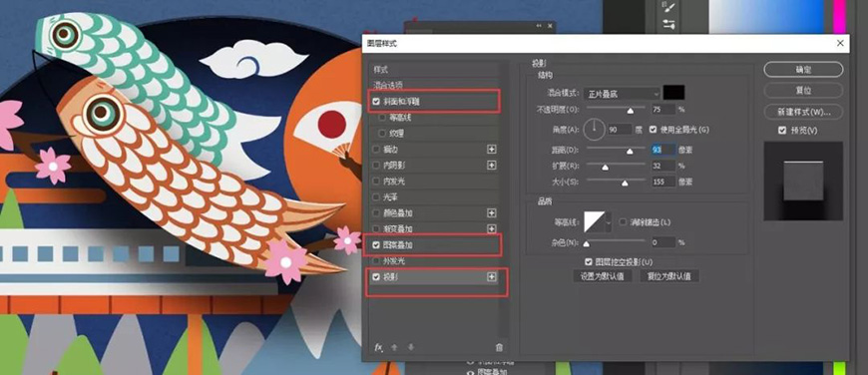Toggle 使用全局光 checkbox
The width and height of the screenshot is (868, 375).
click(652, 130)
